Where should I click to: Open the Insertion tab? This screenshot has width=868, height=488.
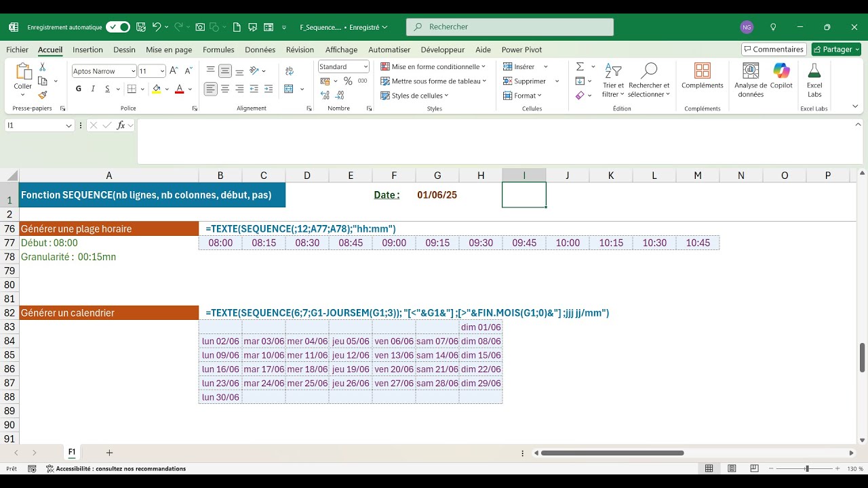pos(87,49)
